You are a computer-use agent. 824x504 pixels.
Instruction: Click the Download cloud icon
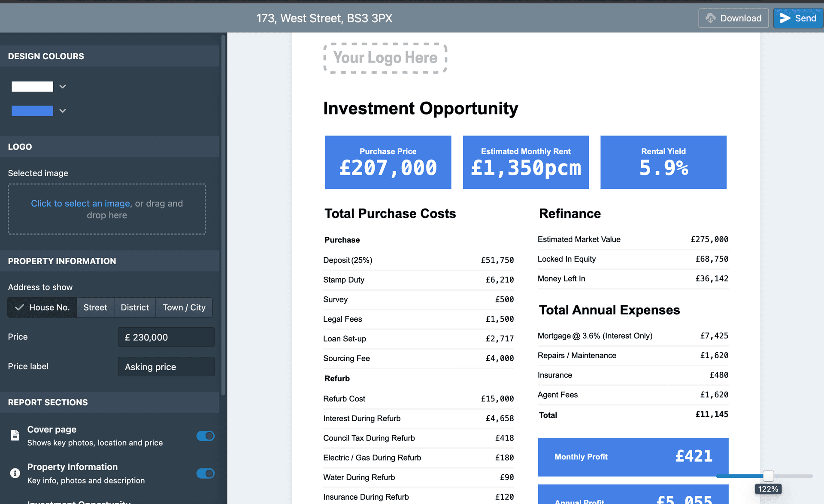(x=711, y=18)
